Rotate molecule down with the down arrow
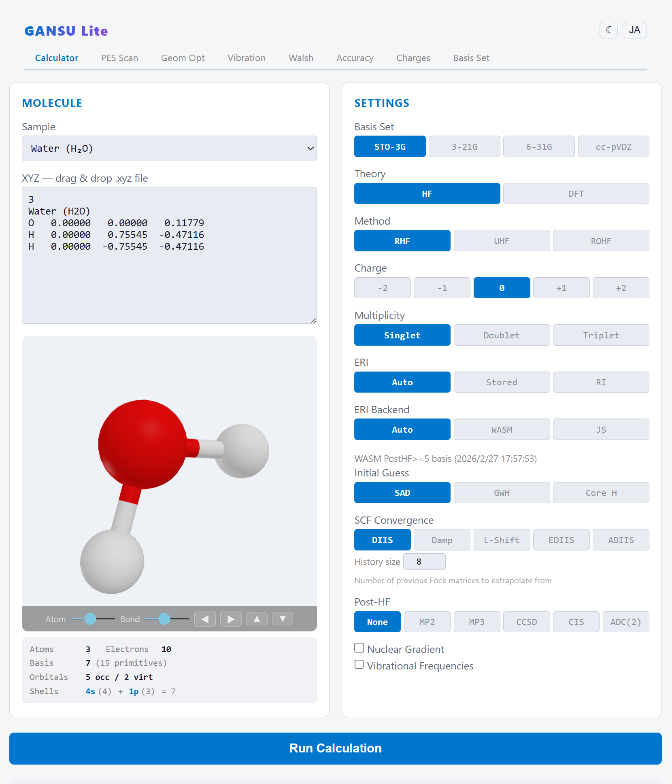 coord(283,619)
